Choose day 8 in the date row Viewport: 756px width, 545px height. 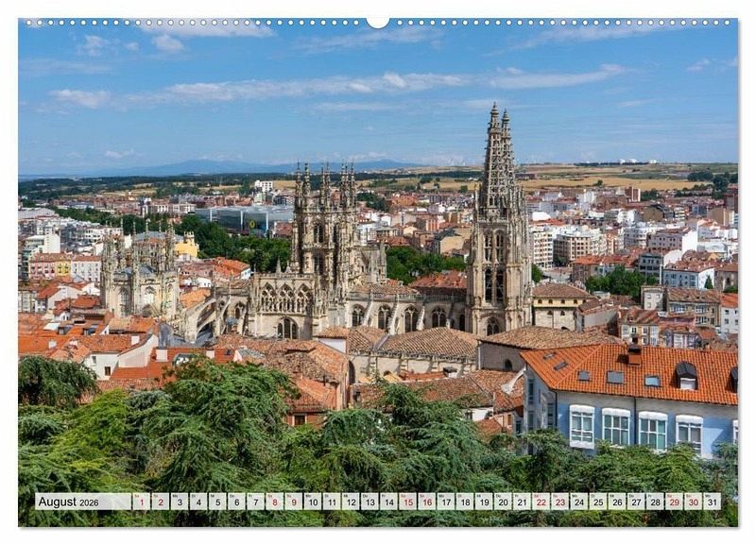click(x=274, y=502)
